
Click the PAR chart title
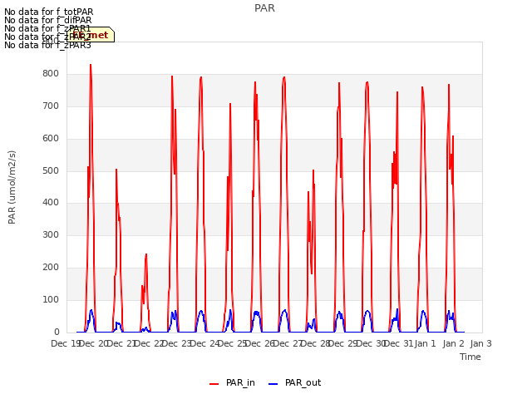(x=264, y=8)
